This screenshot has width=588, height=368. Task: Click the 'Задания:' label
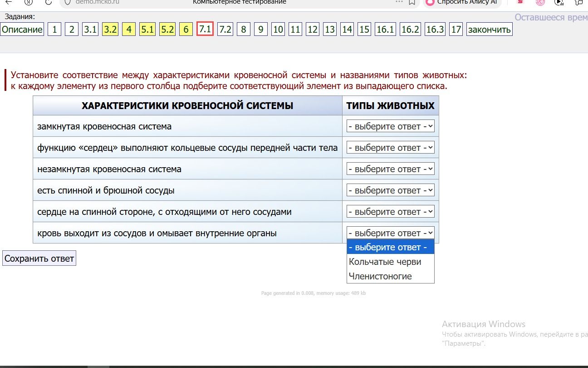coord(20,17)
